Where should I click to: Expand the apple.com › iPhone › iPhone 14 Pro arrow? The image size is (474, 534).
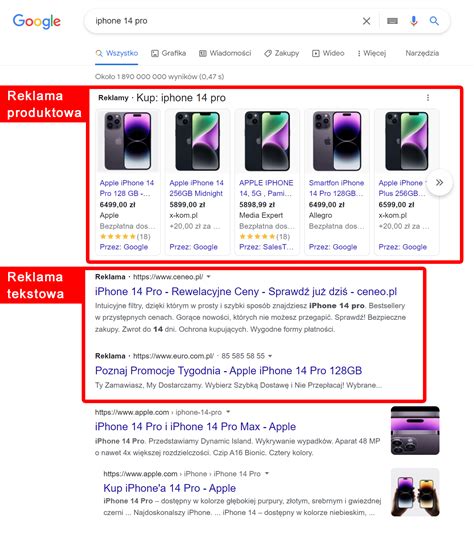pos(267,473)
